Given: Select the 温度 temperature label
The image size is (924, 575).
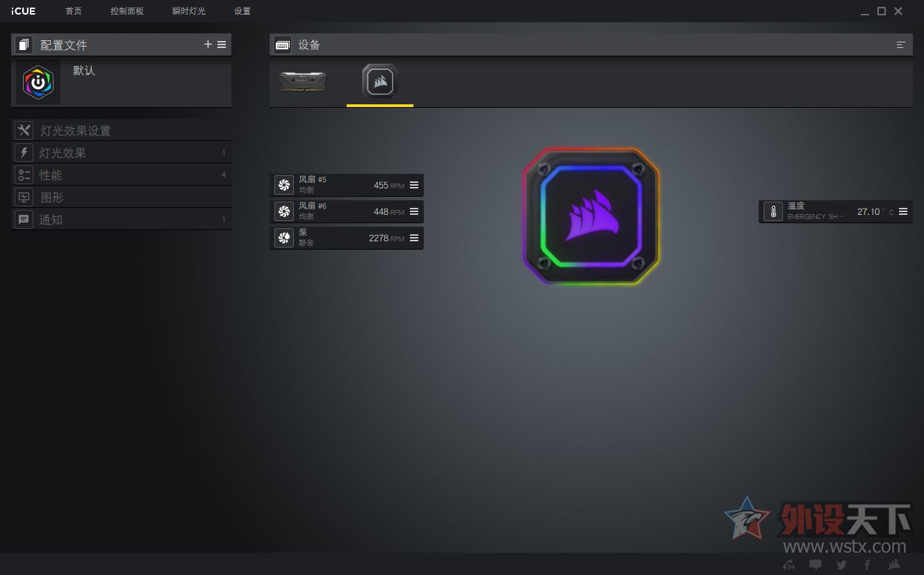Looking at the screenshot, I should coord(796,206).
